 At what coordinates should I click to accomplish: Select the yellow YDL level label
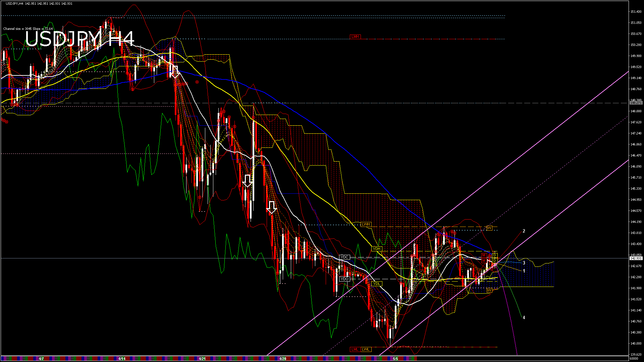377,284
